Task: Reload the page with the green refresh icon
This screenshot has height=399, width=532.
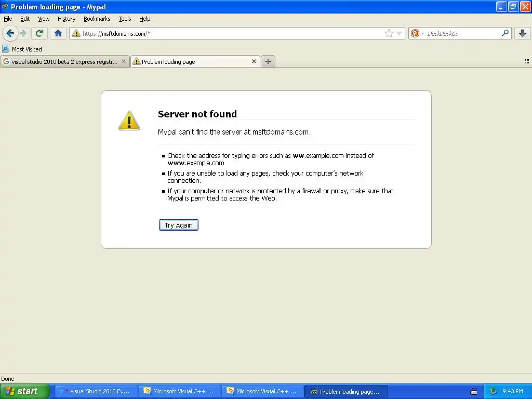Action: 39,33
